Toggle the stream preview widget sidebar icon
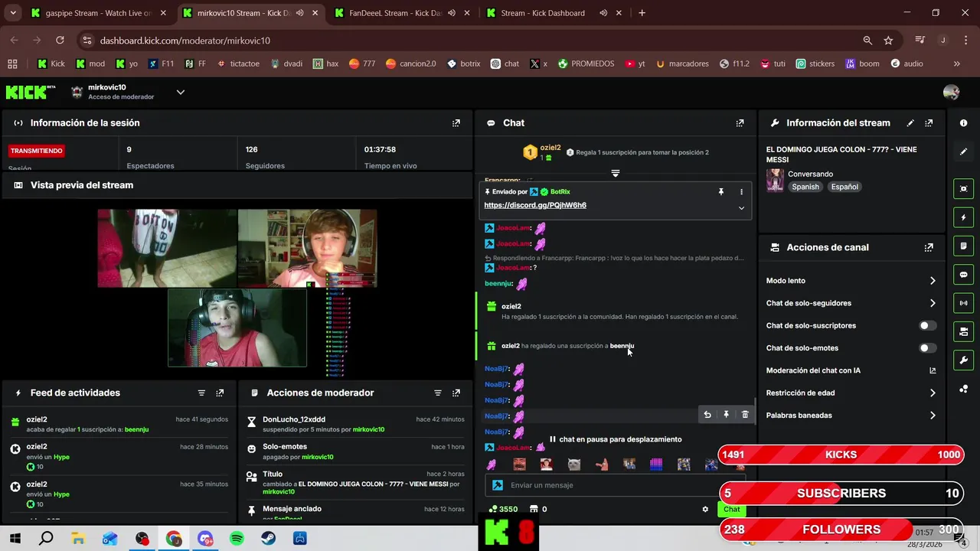The image size is (980, 551). tap(963, 189)
